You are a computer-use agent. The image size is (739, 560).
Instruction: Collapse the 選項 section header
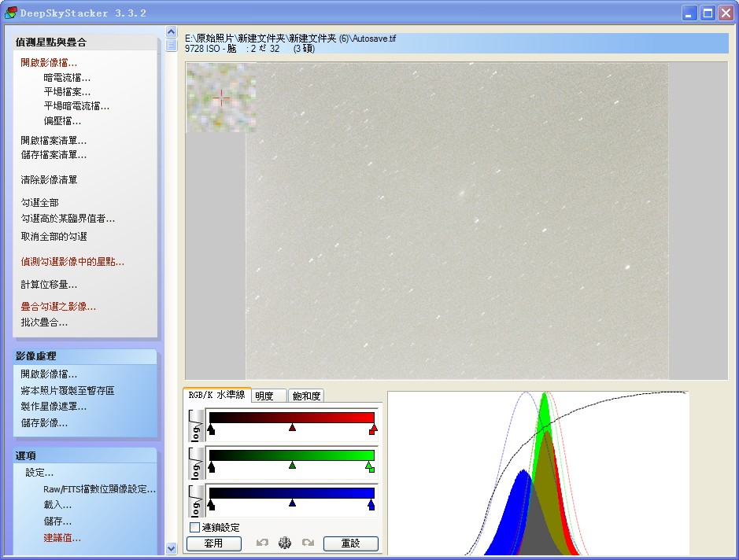pos(85,456)
